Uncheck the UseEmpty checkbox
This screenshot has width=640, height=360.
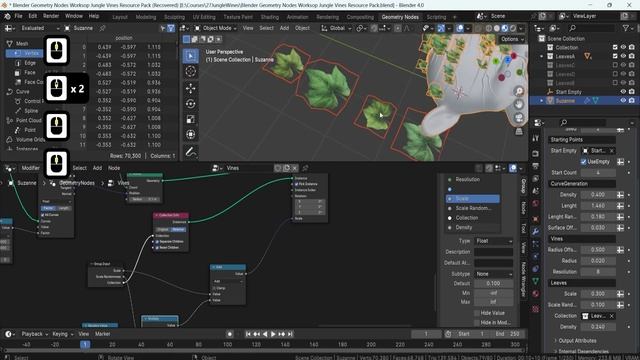(583, 162)
